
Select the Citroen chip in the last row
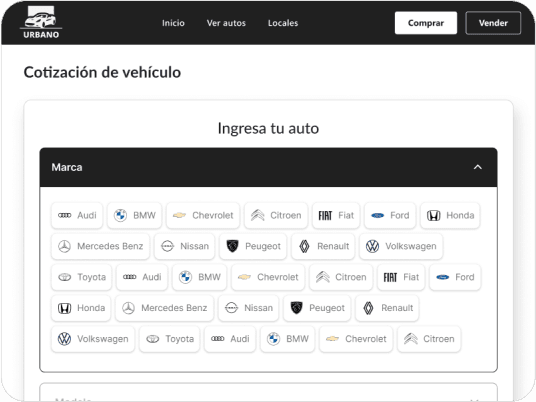coord(429,339)
